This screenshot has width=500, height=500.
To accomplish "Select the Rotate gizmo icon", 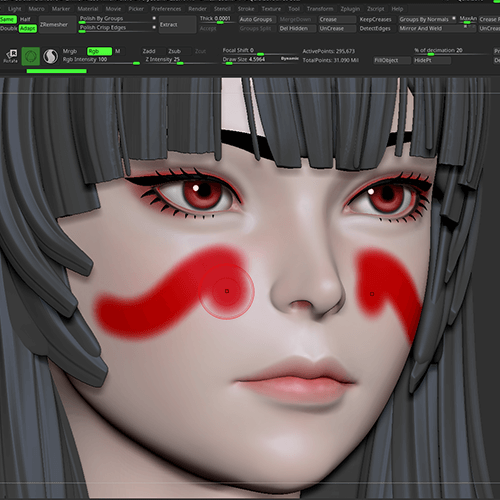I will [10, 56].
